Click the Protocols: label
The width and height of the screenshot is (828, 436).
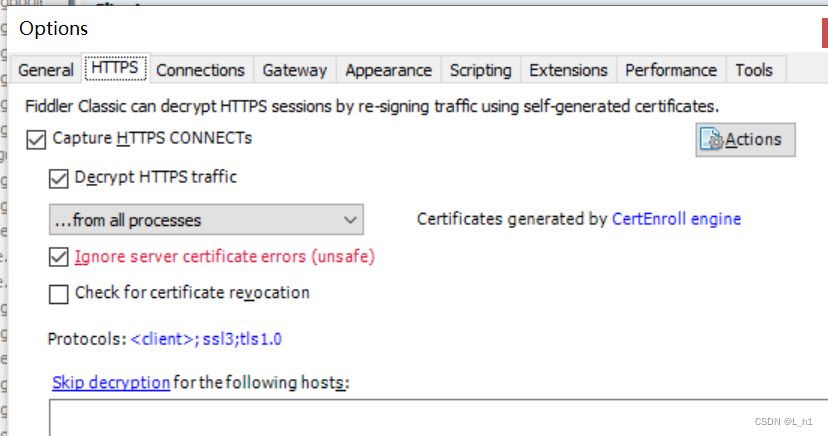[x=87, y=339]
